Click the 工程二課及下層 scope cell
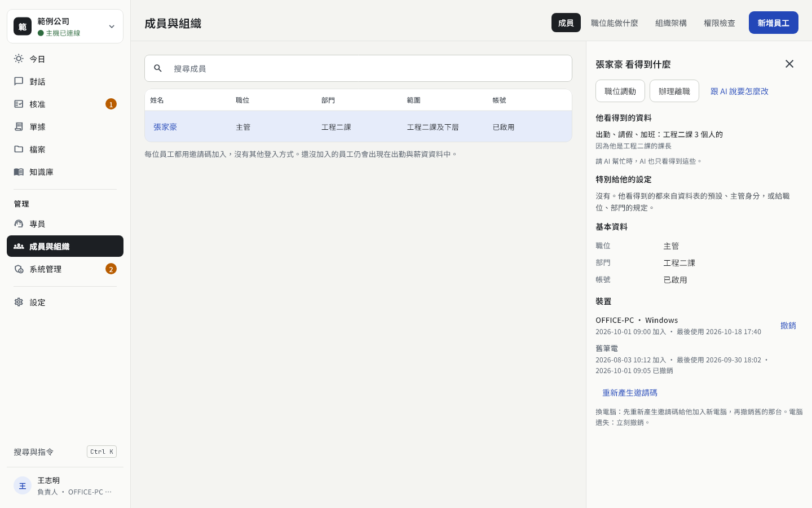This screenshot has width=812, height=508. (433, 127)
